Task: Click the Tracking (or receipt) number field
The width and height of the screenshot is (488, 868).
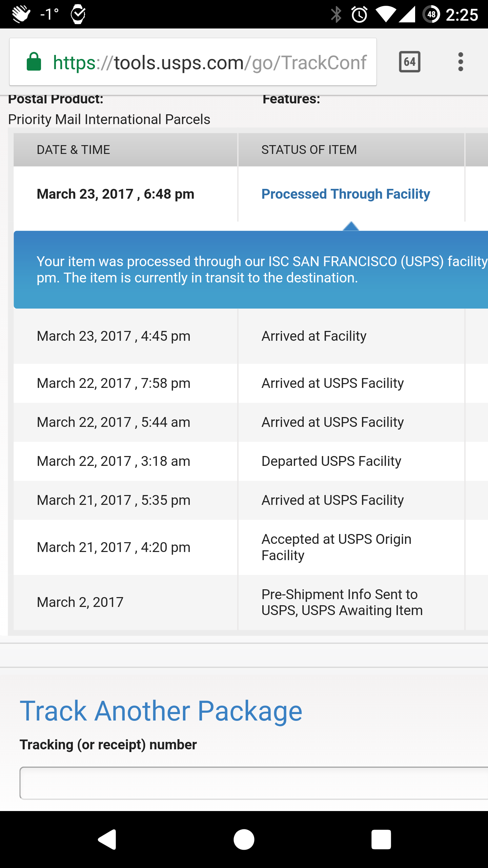Action: [254, 783]
